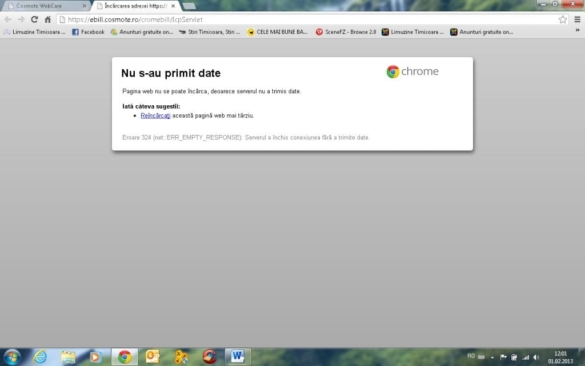The image size is (585, 366).
Task: Show hidden tray icons arrow
Action: click(492, 357)
